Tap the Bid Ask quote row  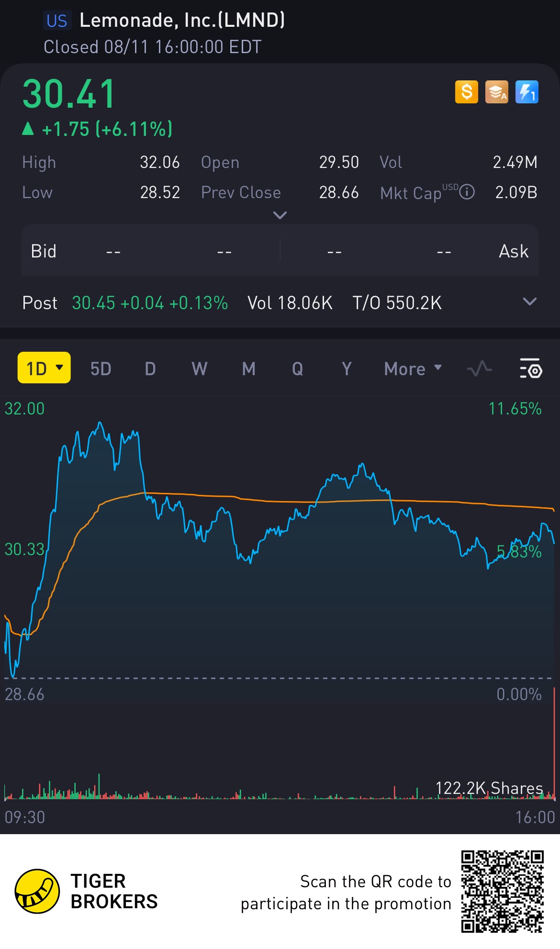pyautogui.click(x=280, y=251)
